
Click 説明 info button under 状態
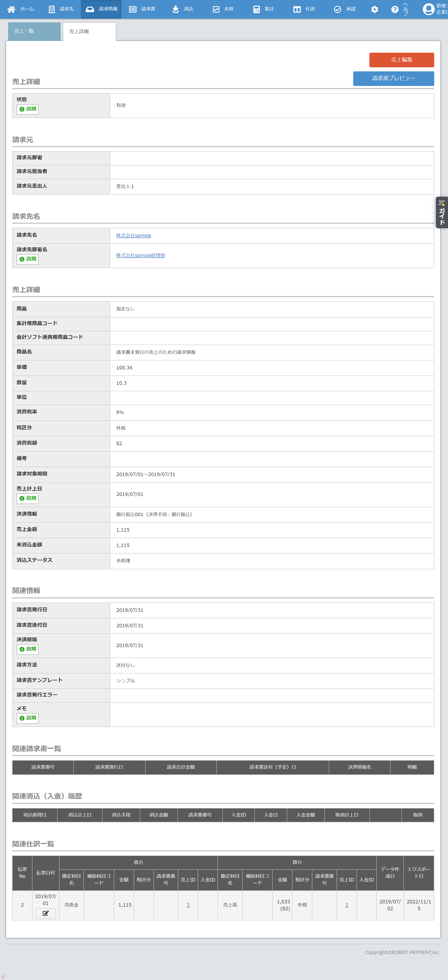[27, 109]
